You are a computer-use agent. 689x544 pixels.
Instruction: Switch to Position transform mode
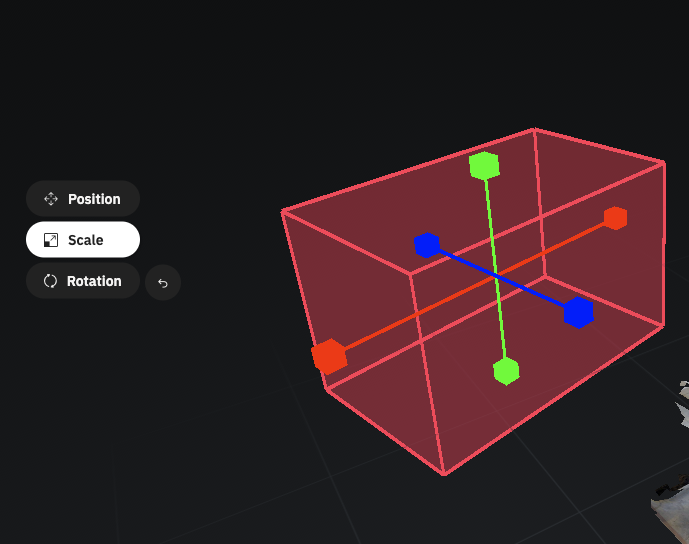coord(83,199)
